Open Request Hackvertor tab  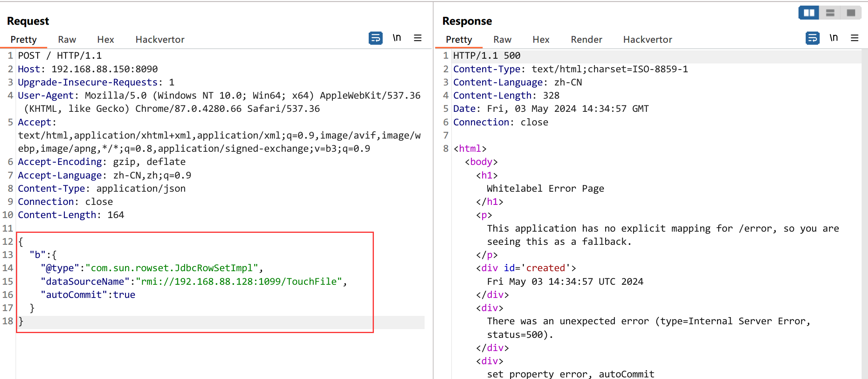point(160,40)
